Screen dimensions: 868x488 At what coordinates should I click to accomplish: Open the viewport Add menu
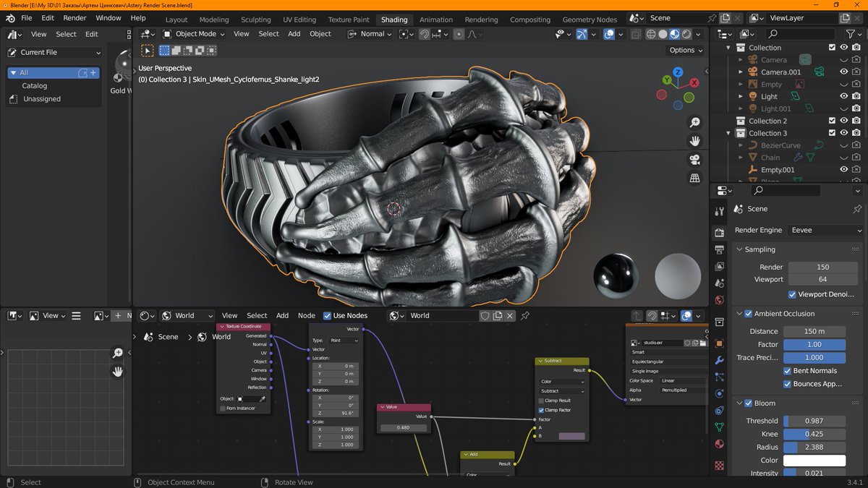(x=294, y=34)
